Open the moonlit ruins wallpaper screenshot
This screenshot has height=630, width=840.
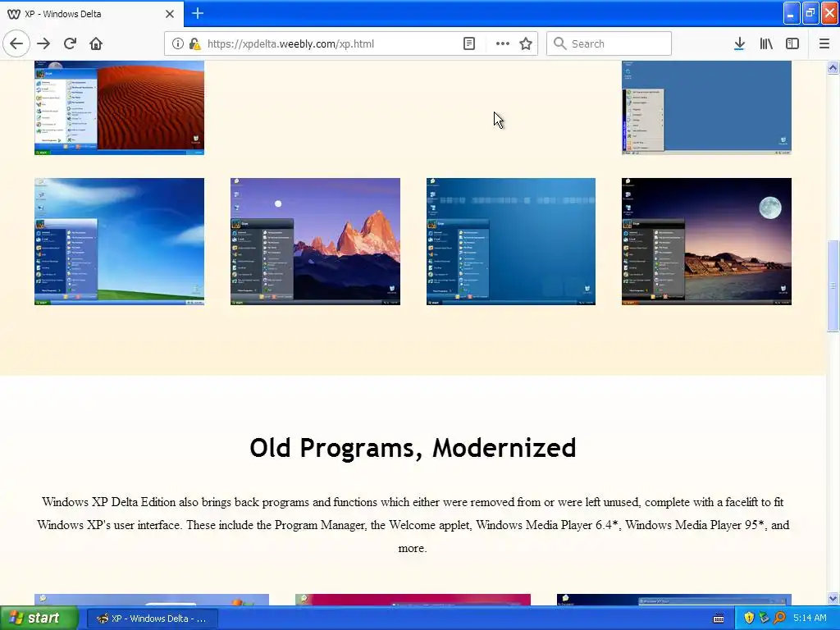click(706, 242)
